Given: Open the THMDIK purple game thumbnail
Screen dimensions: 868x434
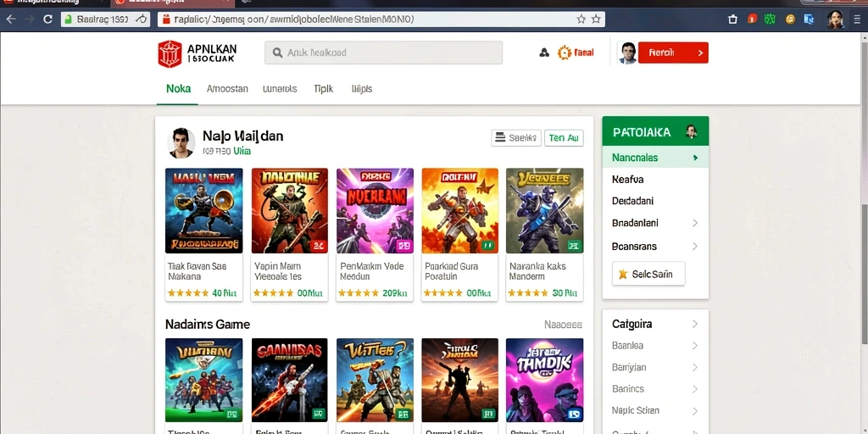Looking at the screenshot, I should (x=545, y=381).
